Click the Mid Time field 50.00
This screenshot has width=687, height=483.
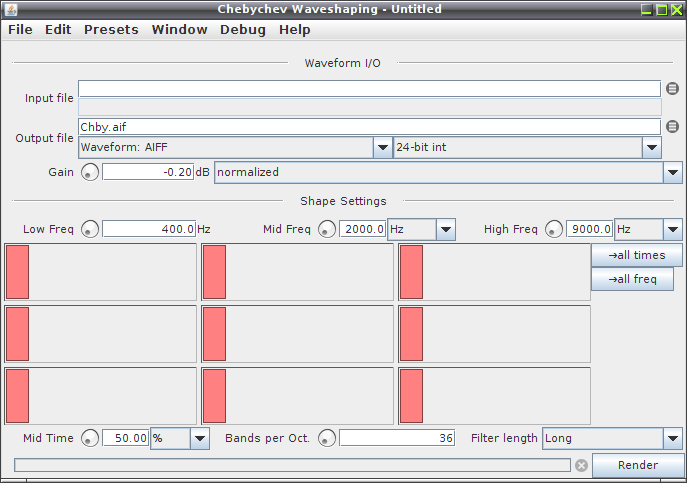pos(126,438)
